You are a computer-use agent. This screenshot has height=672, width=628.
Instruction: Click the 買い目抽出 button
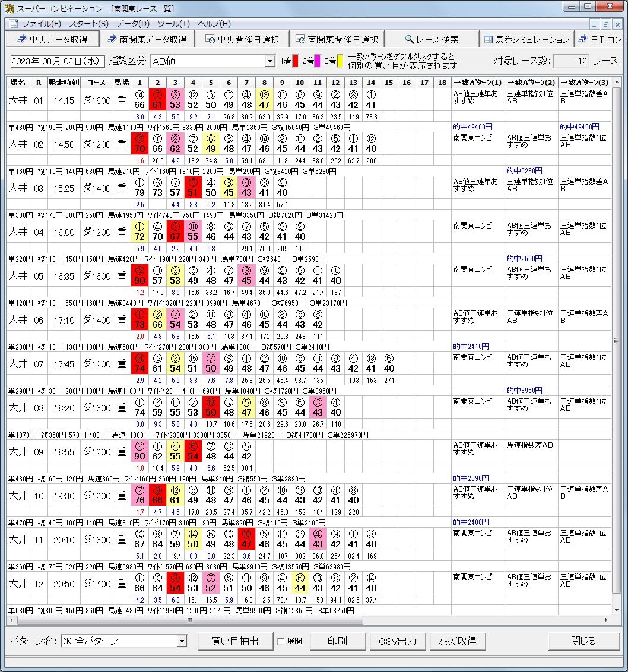(235, 641)
